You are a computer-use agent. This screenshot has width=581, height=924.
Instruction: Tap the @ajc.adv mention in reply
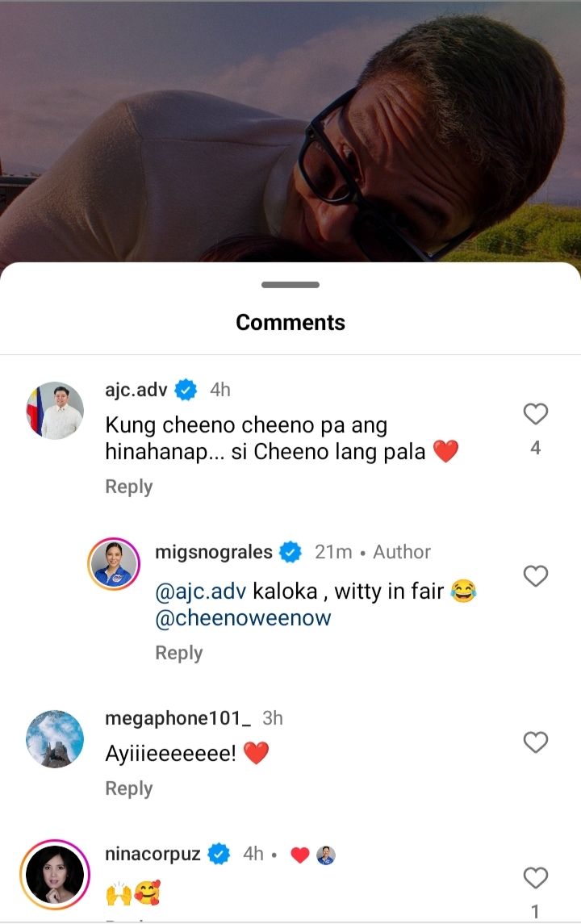(200, 592)
